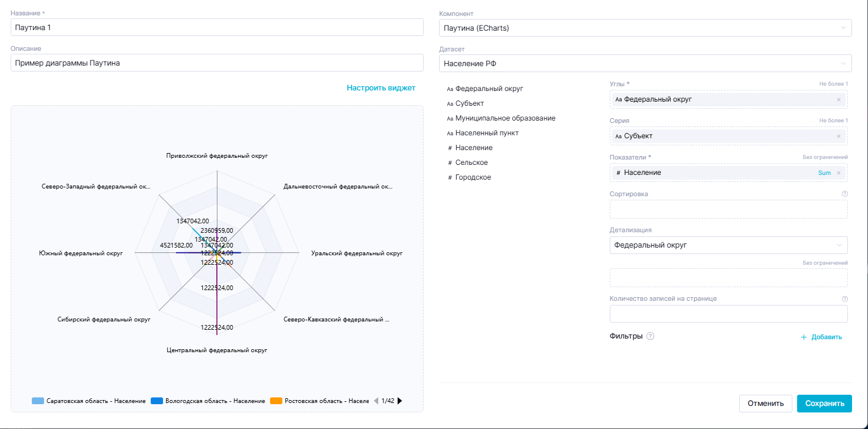
Task: Select Муниципальное образование field in list
Action: [505, 118]
